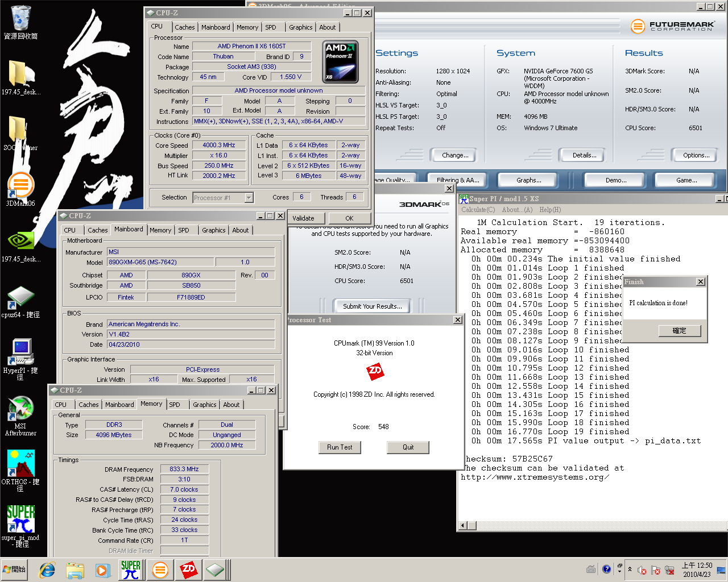This screenshot has width=728, height=582.
Task: Click CAS# Latency value 7.0 clocks
Action: click(184, 489)
